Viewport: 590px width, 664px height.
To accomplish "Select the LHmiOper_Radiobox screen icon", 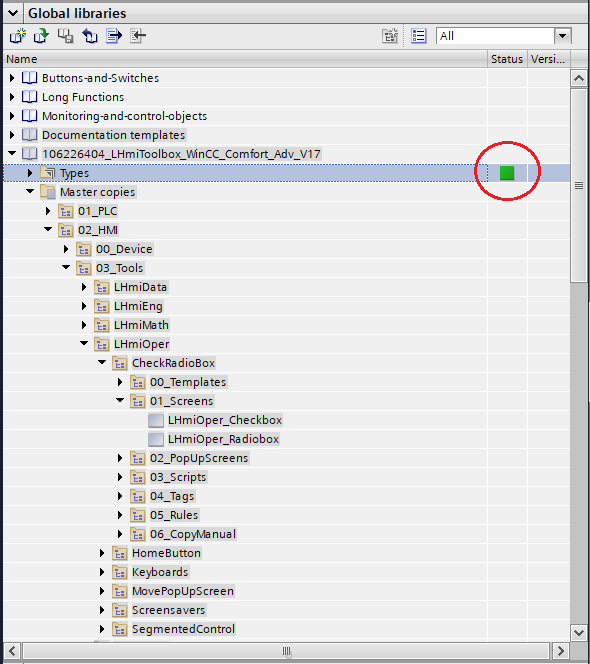I will coord(156,440).
